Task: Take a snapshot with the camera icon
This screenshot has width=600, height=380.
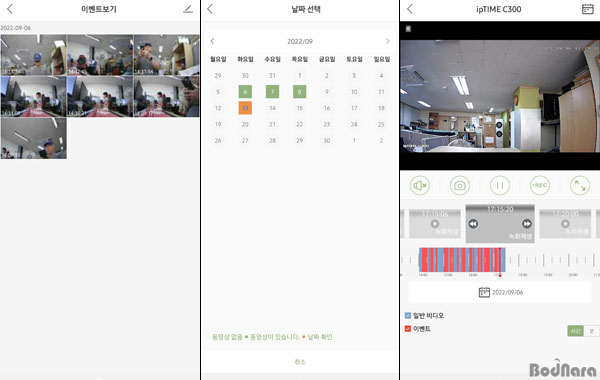Action: tap(460, 186)
